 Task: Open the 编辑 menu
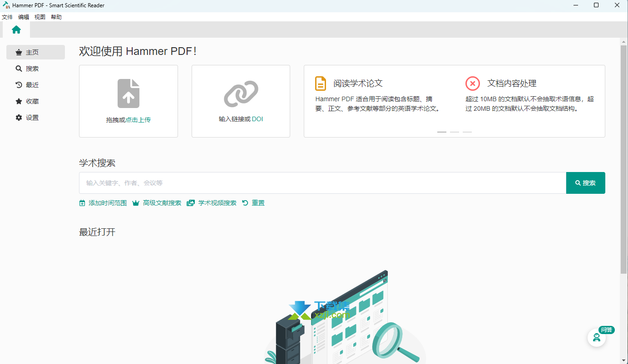24,17
